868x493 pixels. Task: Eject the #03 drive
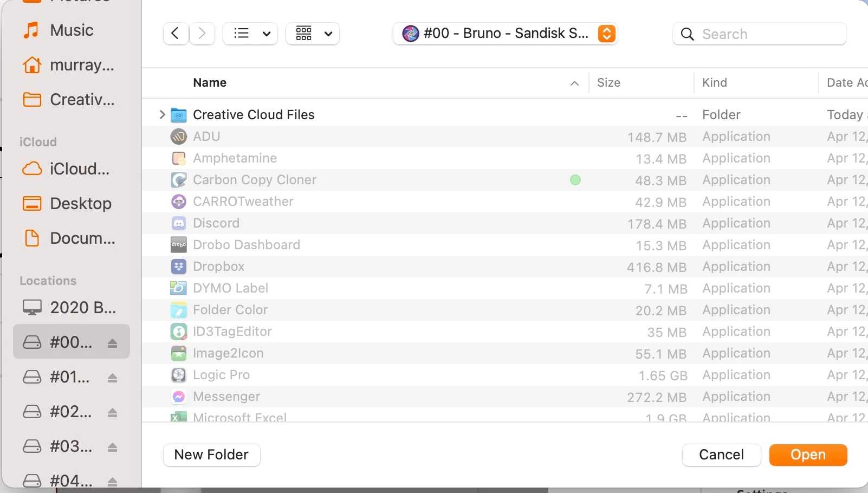[112, 447]
